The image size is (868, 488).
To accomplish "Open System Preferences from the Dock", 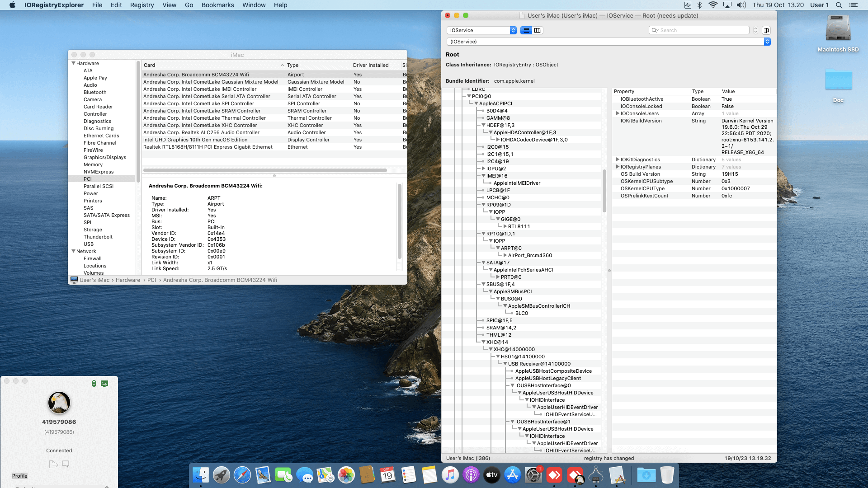I will coord(533,475).
